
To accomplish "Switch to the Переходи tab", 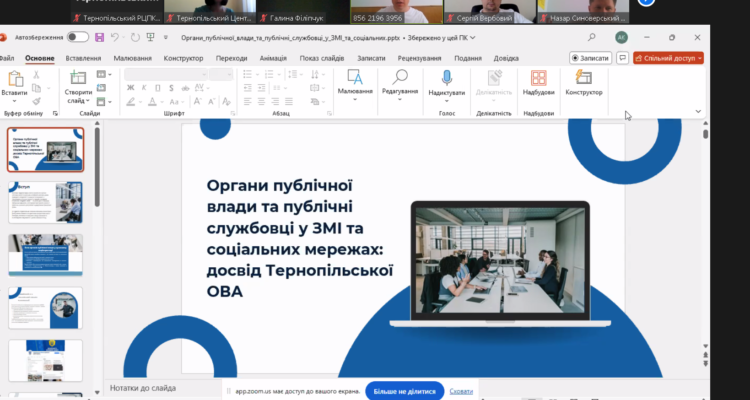I will 232,58.
